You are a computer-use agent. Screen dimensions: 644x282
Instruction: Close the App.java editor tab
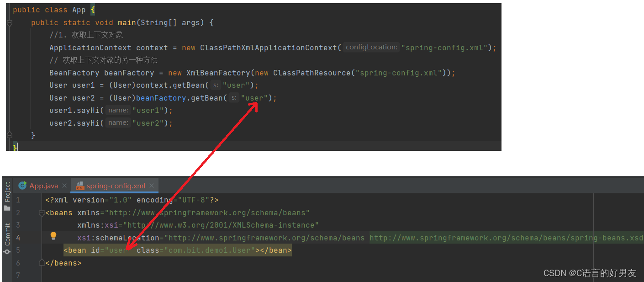64,186
